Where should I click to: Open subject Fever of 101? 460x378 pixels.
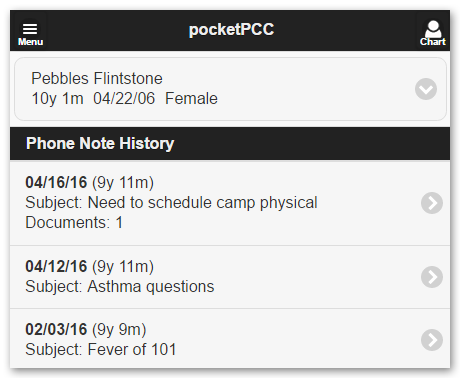click(101, 349)
